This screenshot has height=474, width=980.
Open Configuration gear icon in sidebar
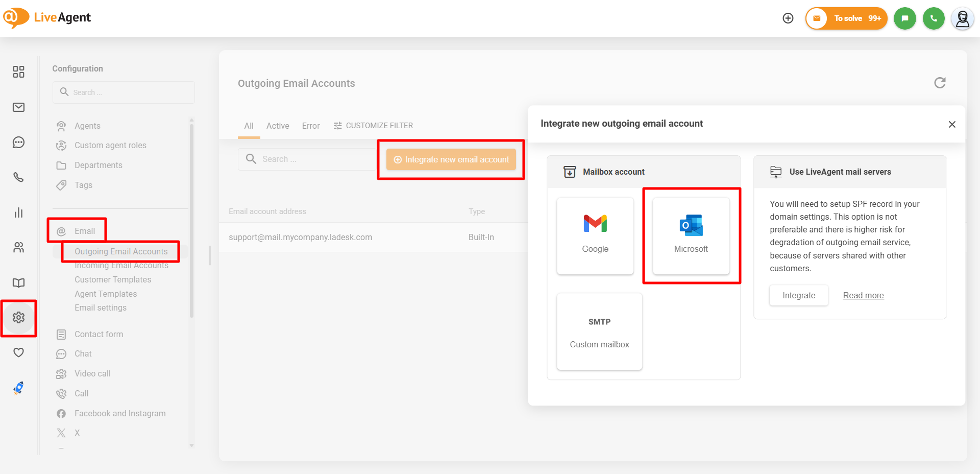(x=19, y=318)
